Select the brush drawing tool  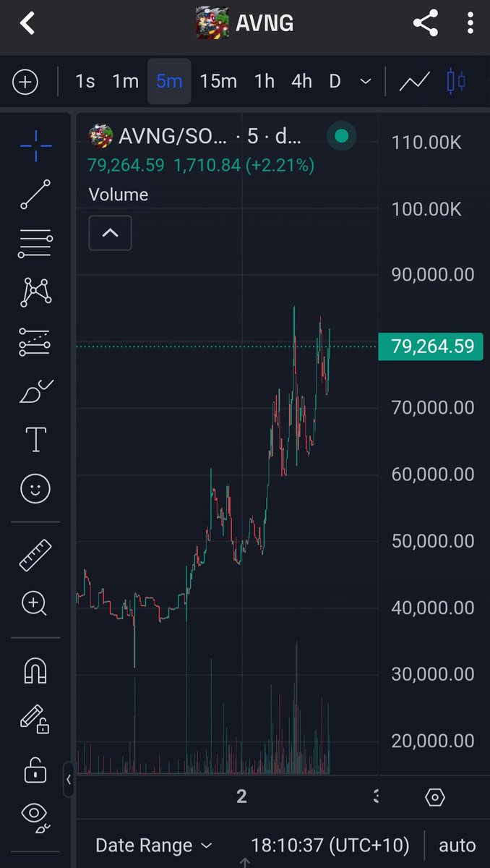pyautogui.click(x=35, y=391)
